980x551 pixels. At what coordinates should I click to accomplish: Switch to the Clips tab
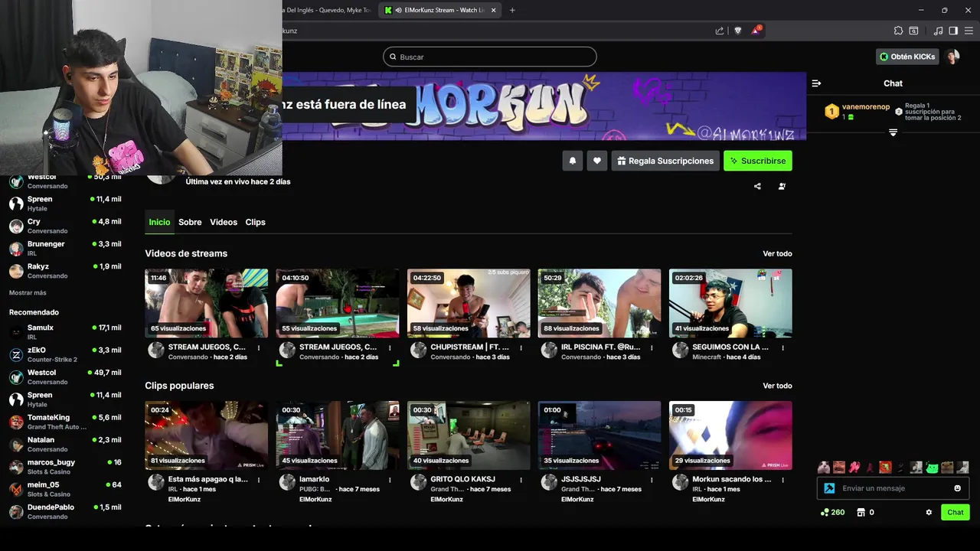pyautogui.click(x=256, y=222)
